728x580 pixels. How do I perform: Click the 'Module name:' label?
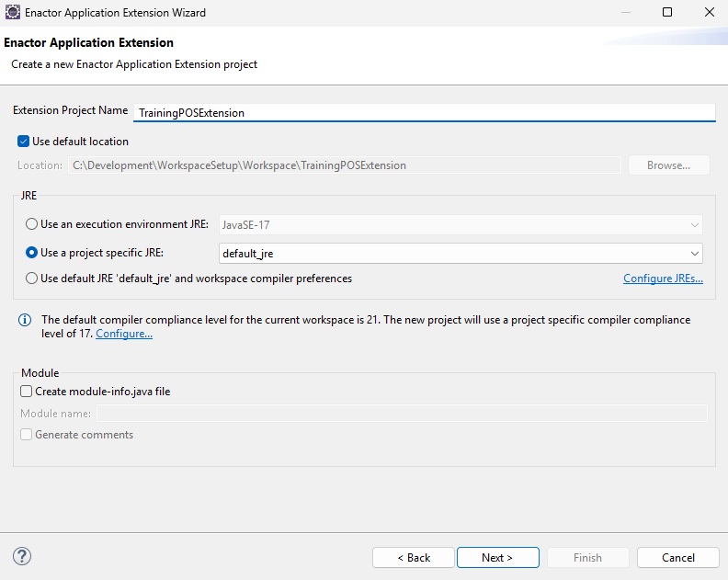tap(56, 414)
